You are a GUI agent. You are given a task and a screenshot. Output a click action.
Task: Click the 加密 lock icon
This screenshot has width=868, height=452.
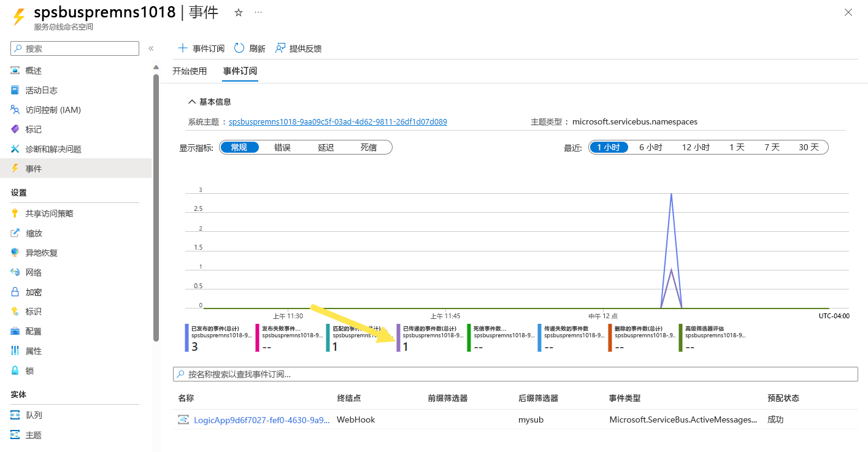pyautogui.click(x=15, y=292)
